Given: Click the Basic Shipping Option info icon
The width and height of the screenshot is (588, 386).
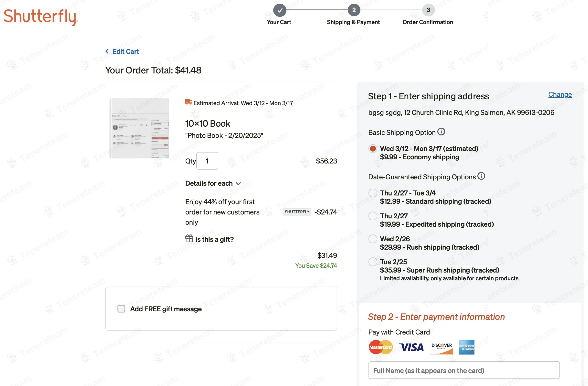Looking at the screenshot, I should pos(441,132).
